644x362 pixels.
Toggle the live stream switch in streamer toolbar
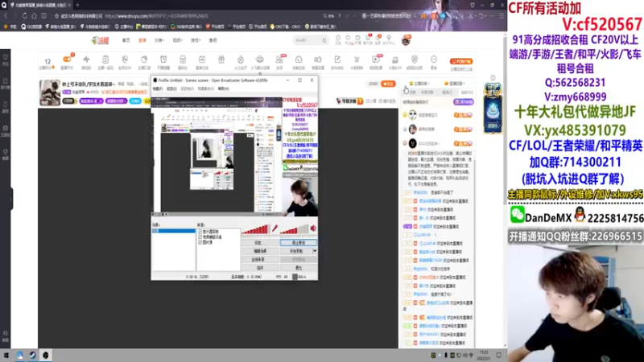point(67,60)
